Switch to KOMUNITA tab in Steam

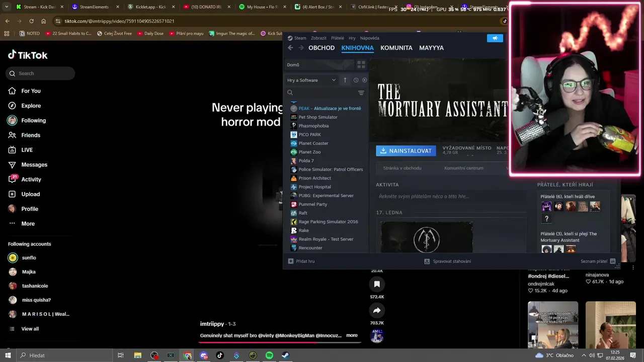[396, 48]
